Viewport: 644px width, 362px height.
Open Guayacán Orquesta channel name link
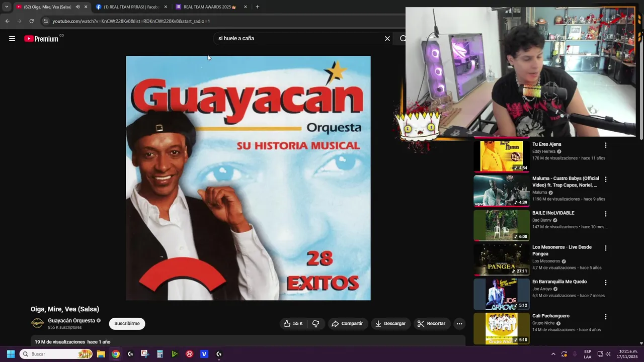[71, 321]
